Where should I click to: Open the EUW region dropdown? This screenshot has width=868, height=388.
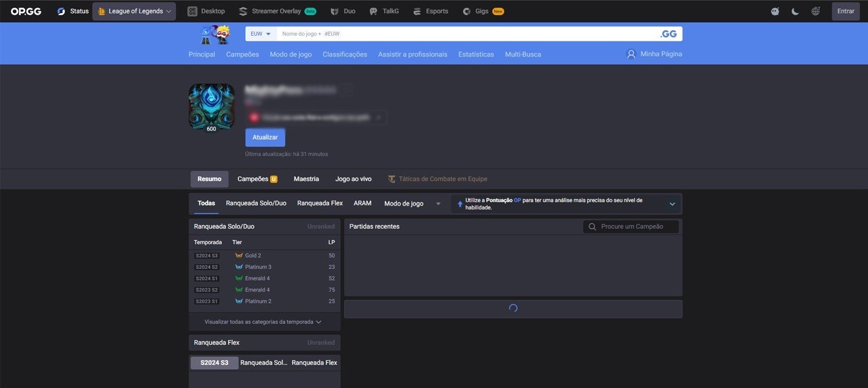pos(261,34)
